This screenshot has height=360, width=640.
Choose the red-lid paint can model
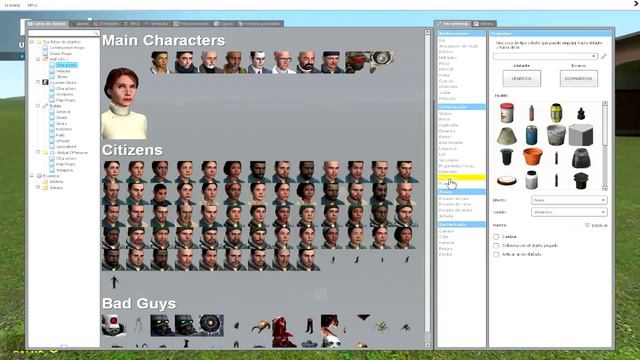507,113
